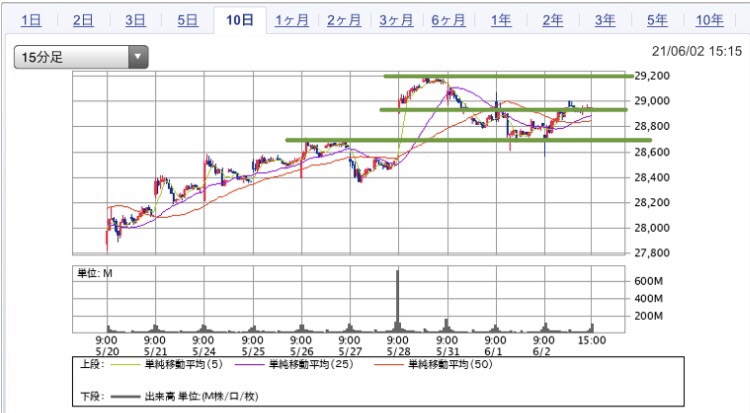Click the 27,800 price axis label

point(652,253)
